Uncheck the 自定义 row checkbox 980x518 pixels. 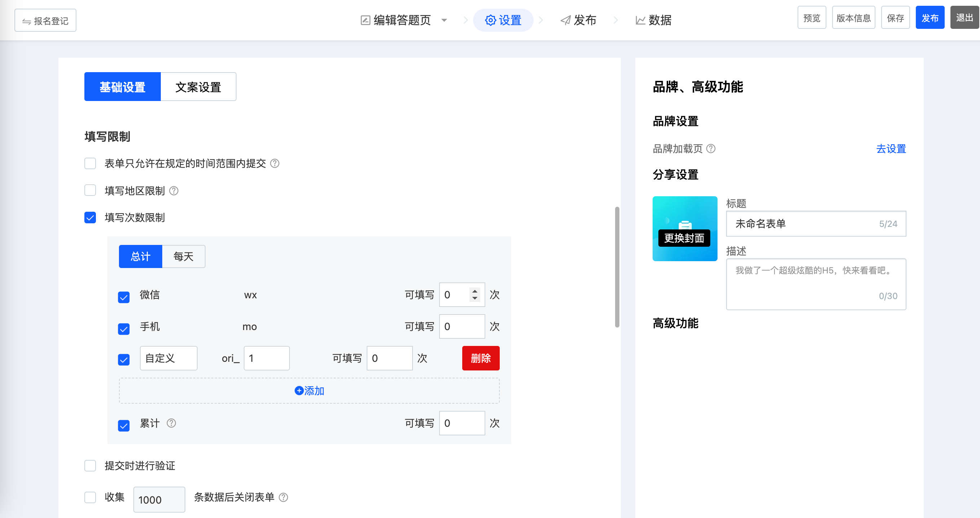(x=124, y=360)
